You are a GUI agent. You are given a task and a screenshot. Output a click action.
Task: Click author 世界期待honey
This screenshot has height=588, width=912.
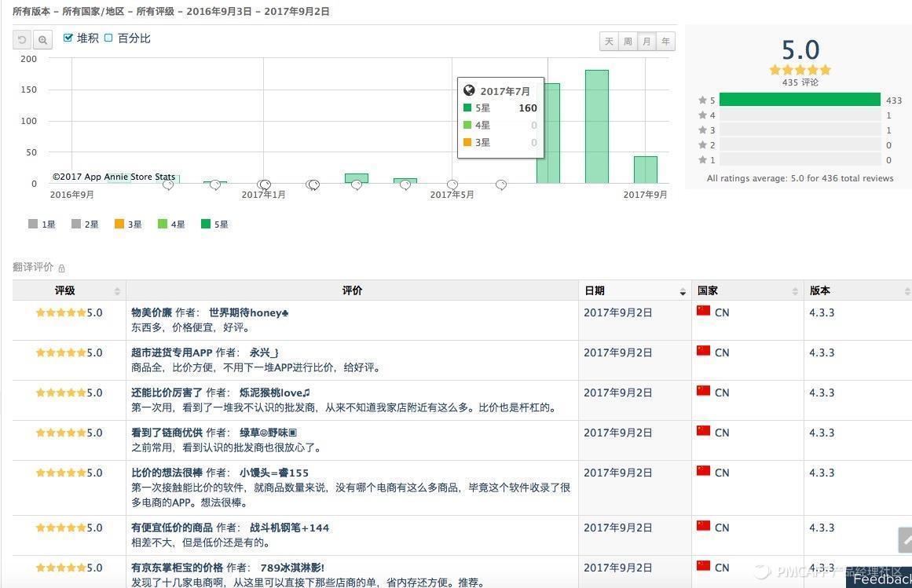pyautogui.click(x=248, y=312)
